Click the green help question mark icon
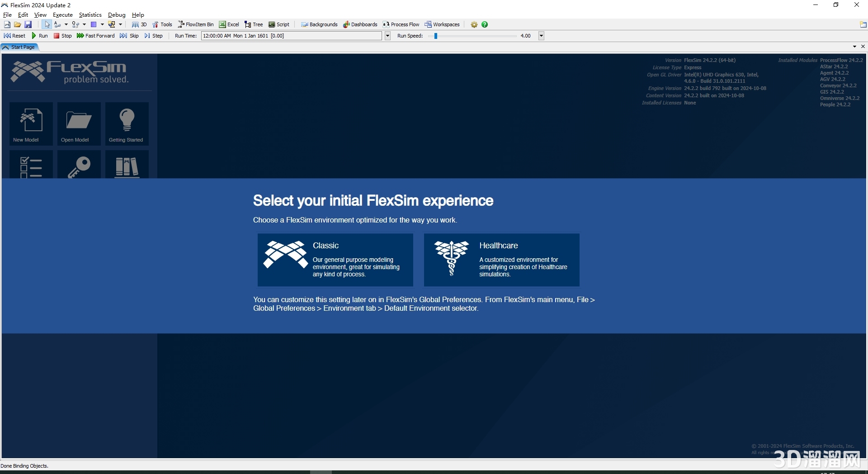The height and width of the screenshot is (474, 868). pos(485,24)
